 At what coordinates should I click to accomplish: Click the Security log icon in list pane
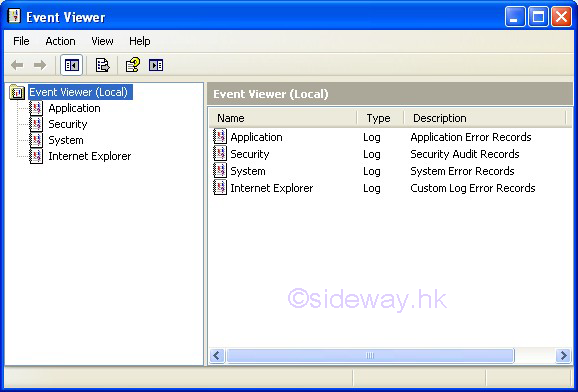coord(220,154)
